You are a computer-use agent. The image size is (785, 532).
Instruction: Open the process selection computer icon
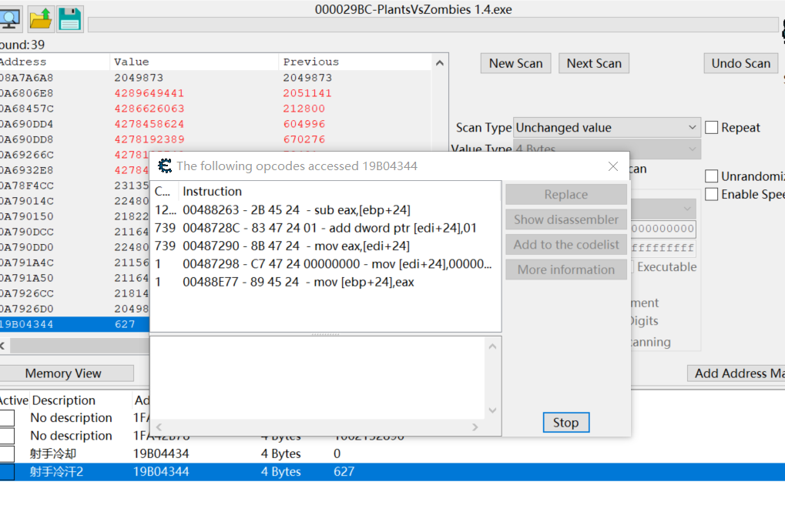pyautogui.click(x=10, y=19)
